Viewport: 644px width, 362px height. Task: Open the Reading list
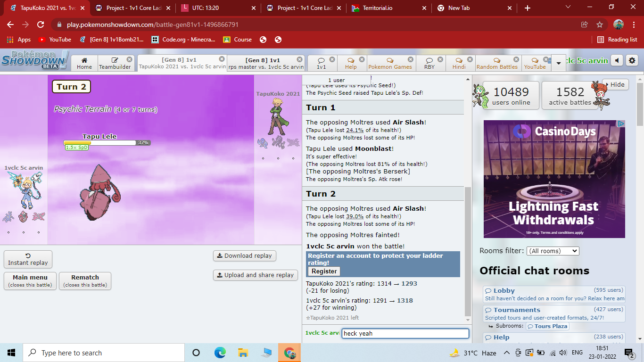(617, 40)
